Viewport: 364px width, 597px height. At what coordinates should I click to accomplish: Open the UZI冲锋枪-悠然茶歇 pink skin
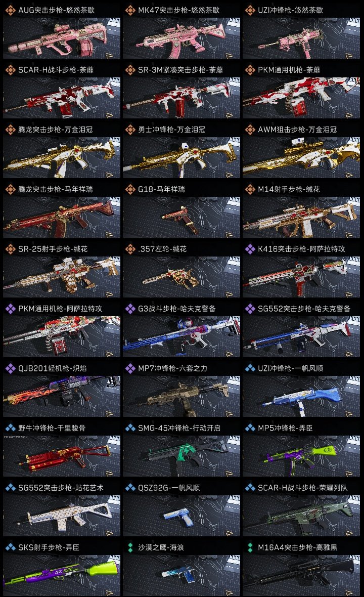click(301, 38)
